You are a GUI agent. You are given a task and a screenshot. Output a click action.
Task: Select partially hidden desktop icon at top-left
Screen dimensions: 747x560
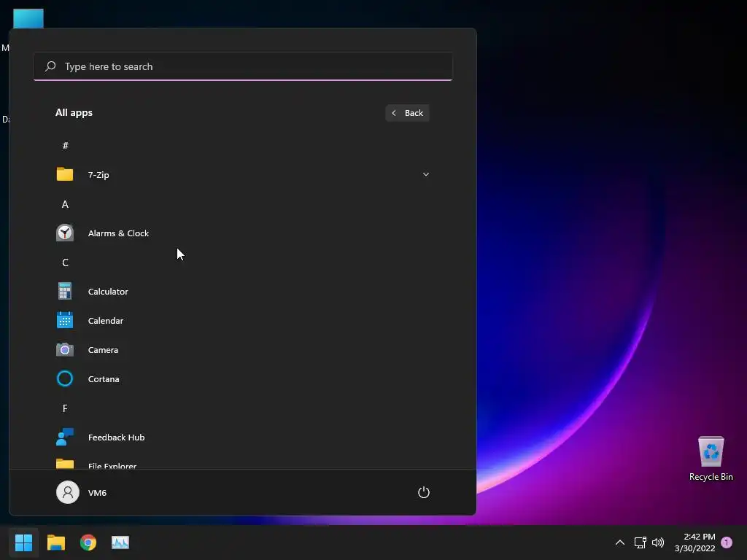28,18
